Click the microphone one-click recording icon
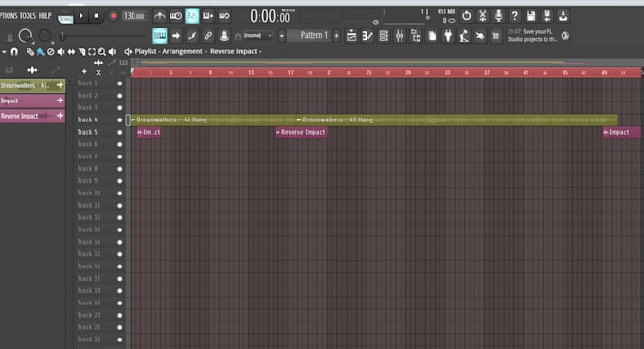Viewport: 644px width, 349px height. pyautogui.click(x=498, y=16)
